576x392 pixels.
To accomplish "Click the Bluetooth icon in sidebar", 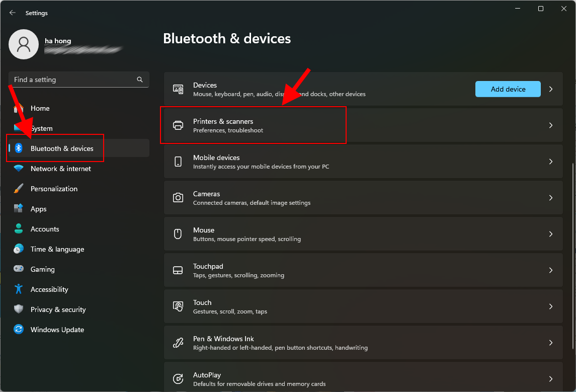I will (x=19, y=148).
